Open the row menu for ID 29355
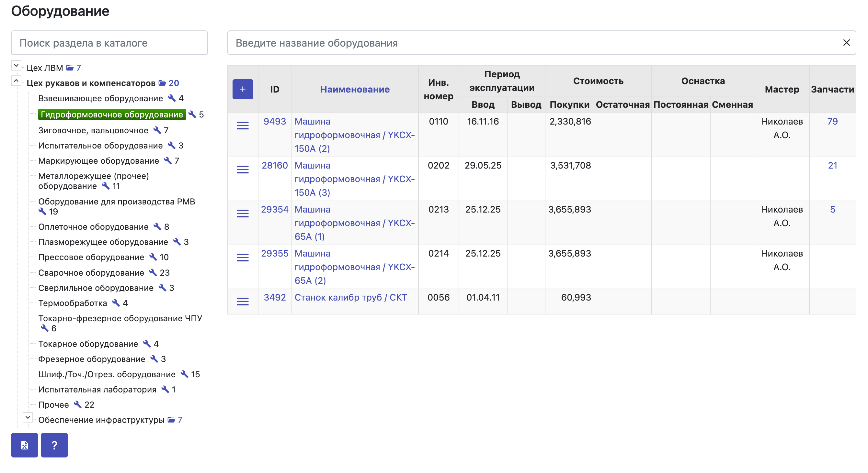The height and width of the screenshot is (473, 868). pos(243,258)
